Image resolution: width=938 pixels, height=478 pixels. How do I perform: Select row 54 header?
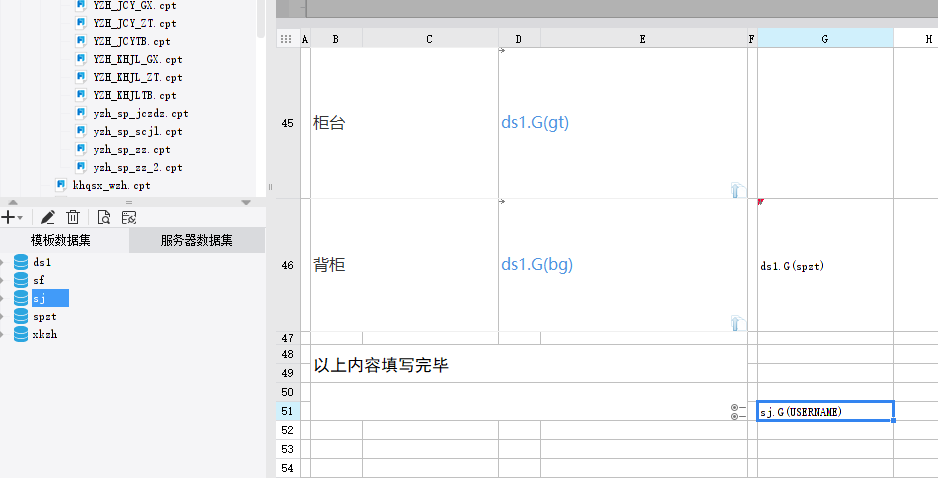tap(288, 468)
